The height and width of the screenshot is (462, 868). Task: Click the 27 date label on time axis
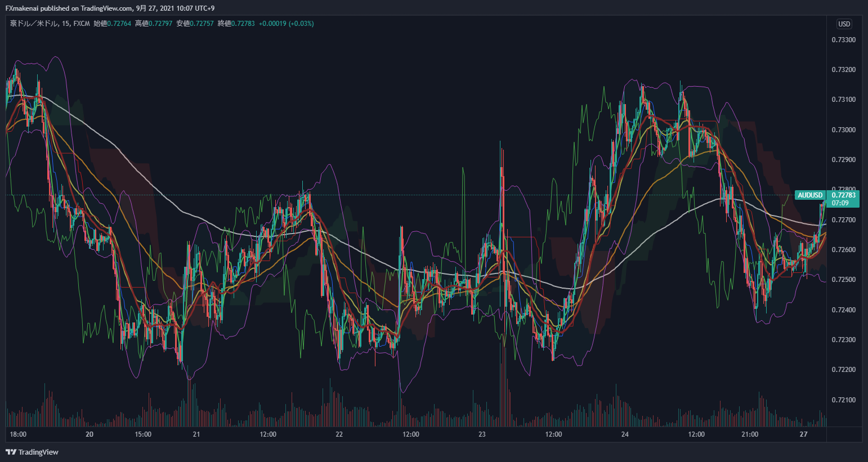(x=803, y=434)
